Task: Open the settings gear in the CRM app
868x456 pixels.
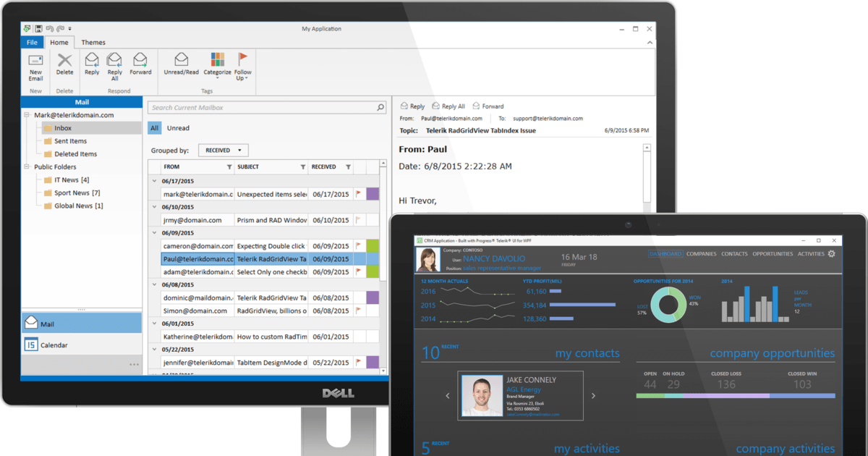Action: coord(830,254)
